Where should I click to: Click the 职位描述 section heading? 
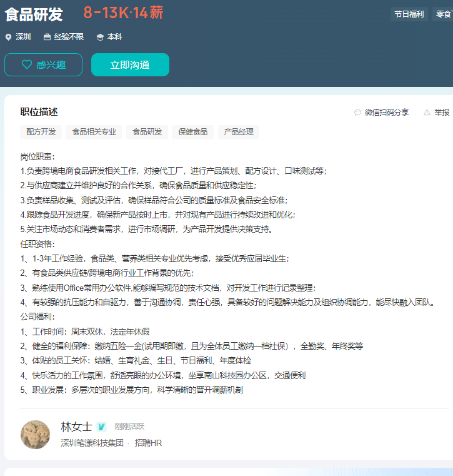pos(39,112)
